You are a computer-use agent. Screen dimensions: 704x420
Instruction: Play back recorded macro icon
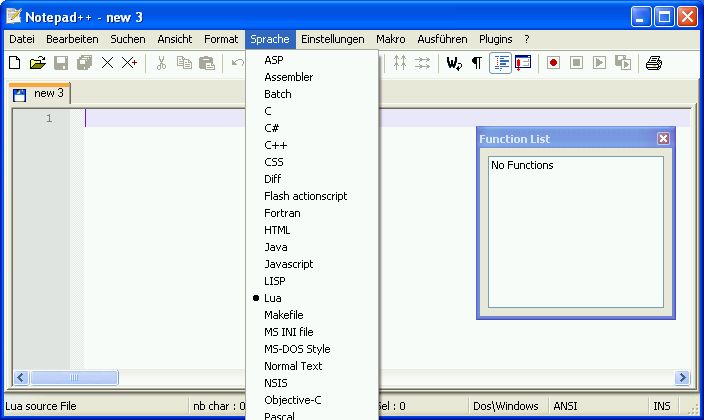599,63
